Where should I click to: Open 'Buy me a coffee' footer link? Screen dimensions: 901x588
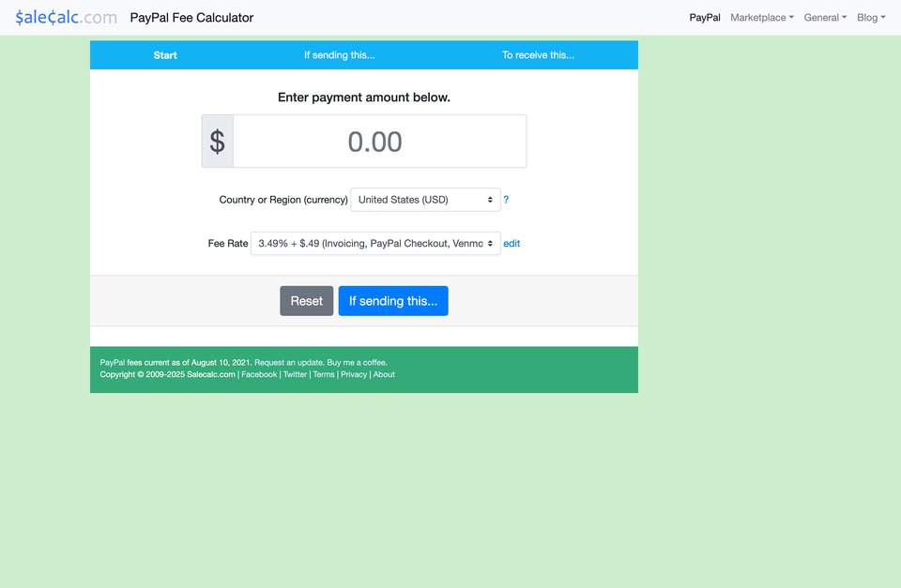(357, 362)
